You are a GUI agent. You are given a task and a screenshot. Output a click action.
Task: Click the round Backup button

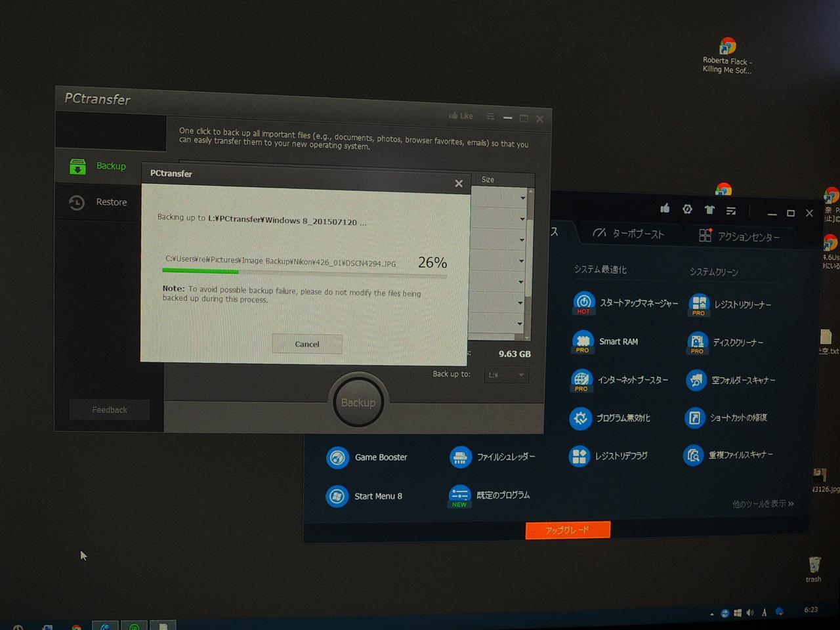tap(358, 402)
